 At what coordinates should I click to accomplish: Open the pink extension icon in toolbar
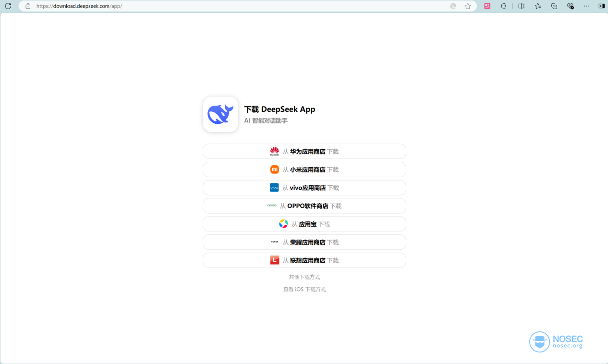coord(487,6)
